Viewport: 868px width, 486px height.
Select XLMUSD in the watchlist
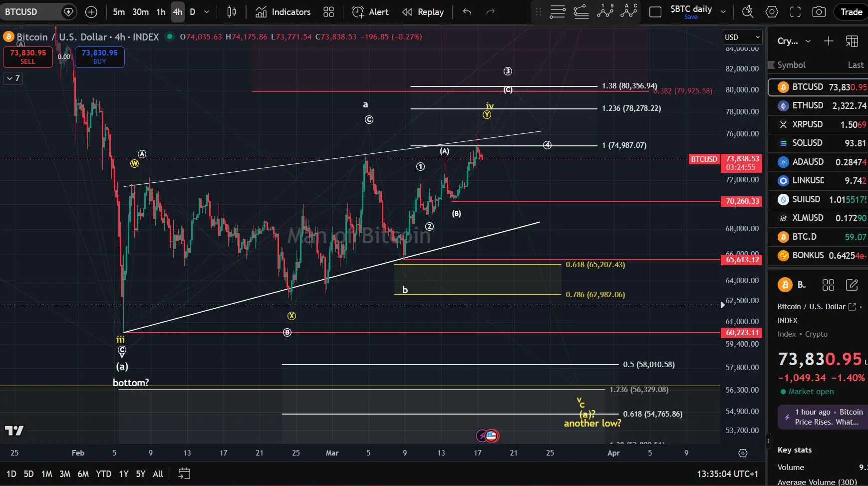(818, 218)
